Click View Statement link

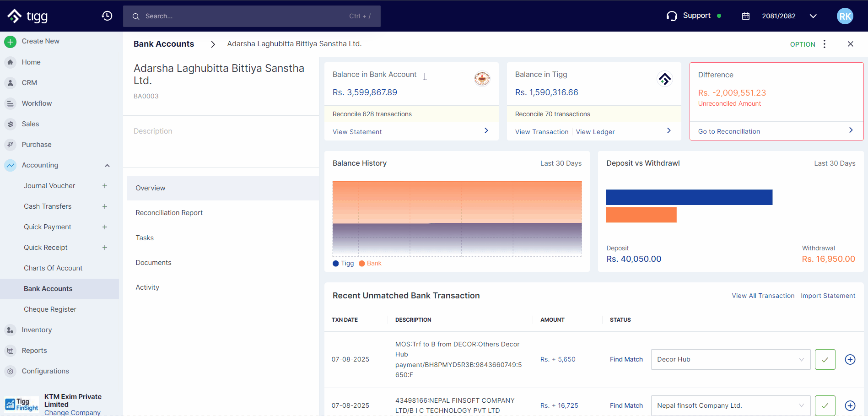tap(357, 132)
